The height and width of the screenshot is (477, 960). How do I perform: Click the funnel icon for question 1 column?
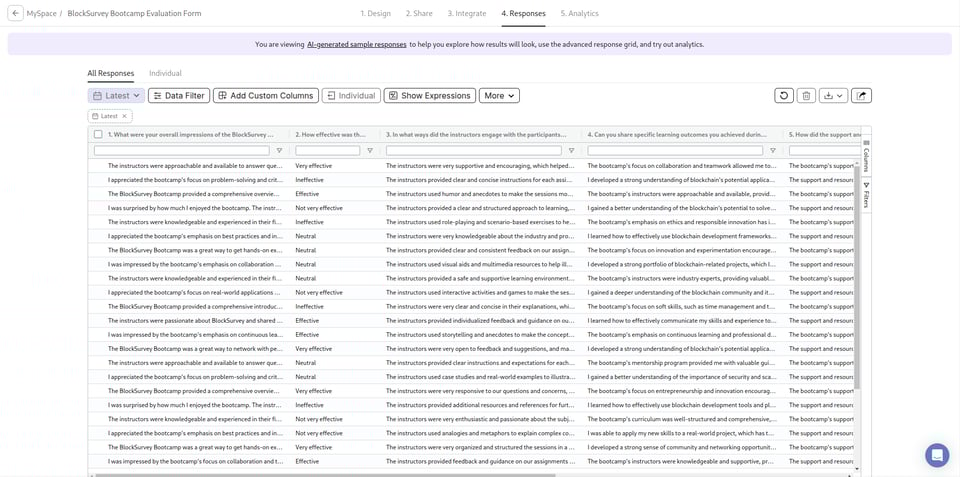point(279,151)
